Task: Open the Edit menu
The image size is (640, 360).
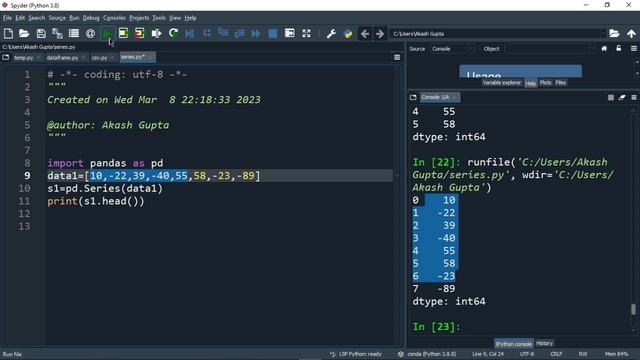Action: coord(20,18)
